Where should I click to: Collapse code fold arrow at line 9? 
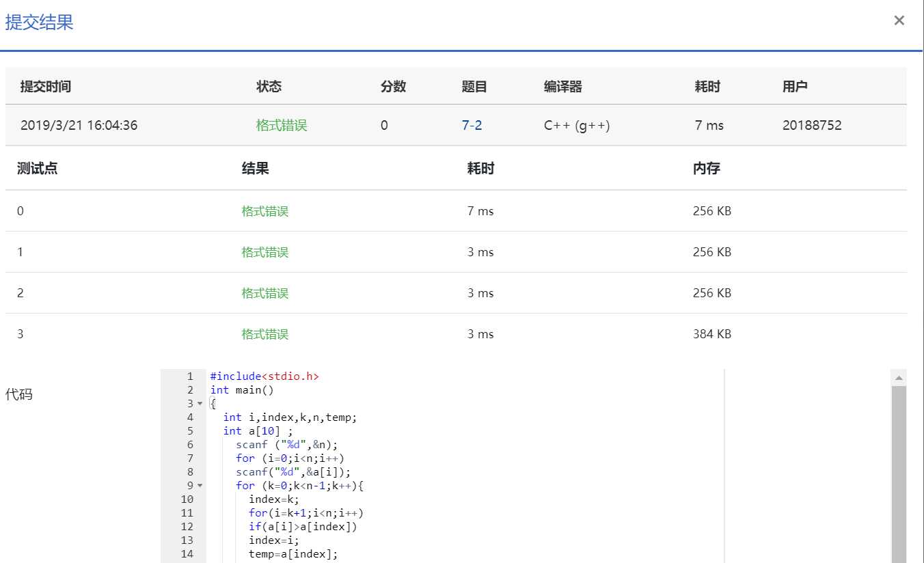200,486
